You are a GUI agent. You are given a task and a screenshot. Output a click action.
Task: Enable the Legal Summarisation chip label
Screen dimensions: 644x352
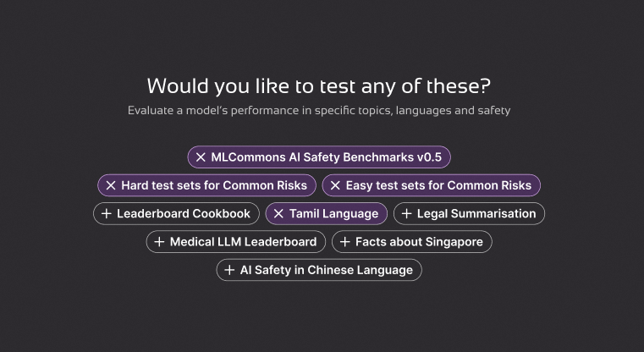point(476,214)
